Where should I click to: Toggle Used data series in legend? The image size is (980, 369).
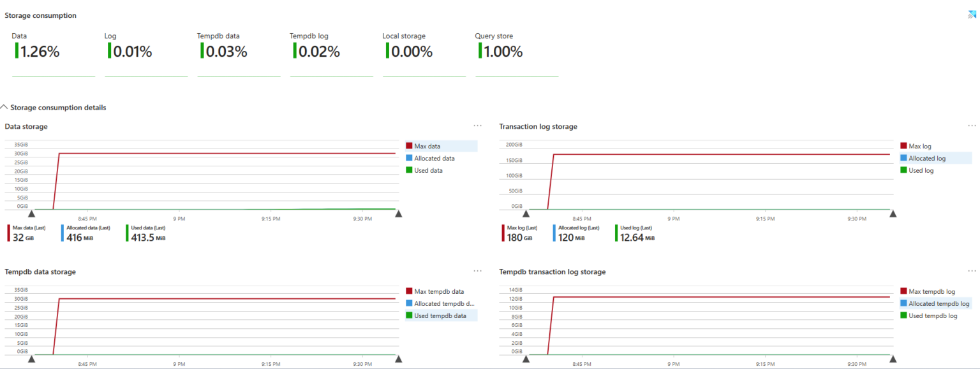point(428,170)
